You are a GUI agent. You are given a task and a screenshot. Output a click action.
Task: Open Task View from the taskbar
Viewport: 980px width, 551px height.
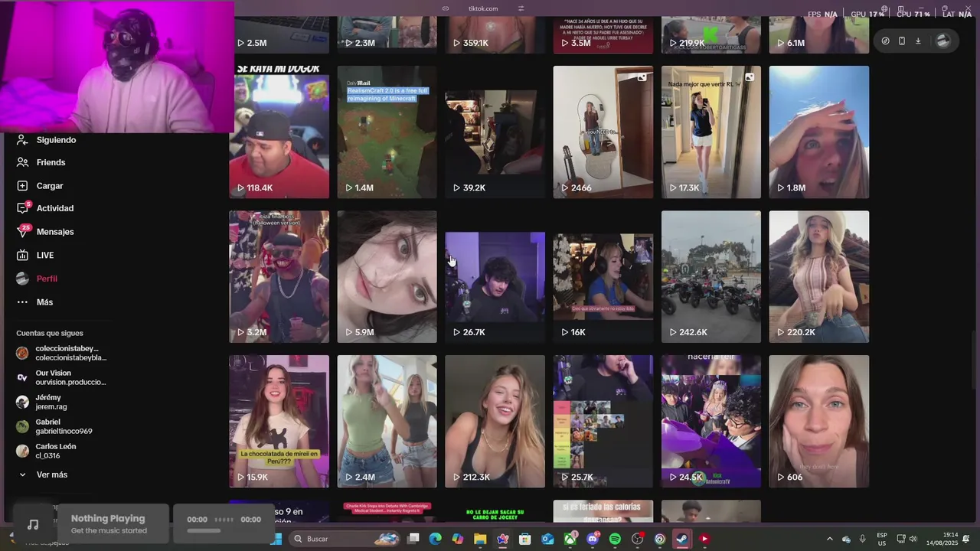click(413, 539)
